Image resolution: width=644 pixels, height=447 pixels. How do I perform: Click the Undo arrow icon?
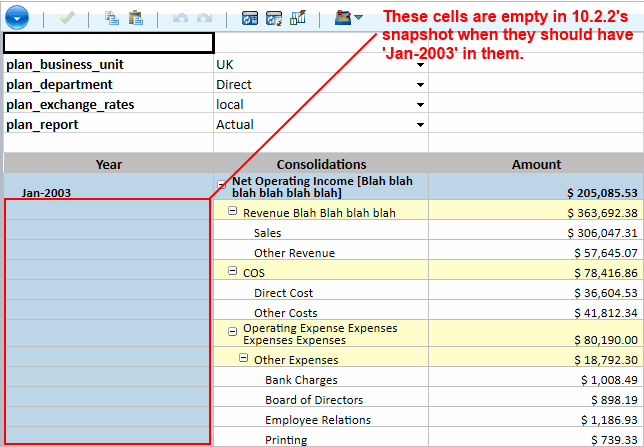coord(179,17)
